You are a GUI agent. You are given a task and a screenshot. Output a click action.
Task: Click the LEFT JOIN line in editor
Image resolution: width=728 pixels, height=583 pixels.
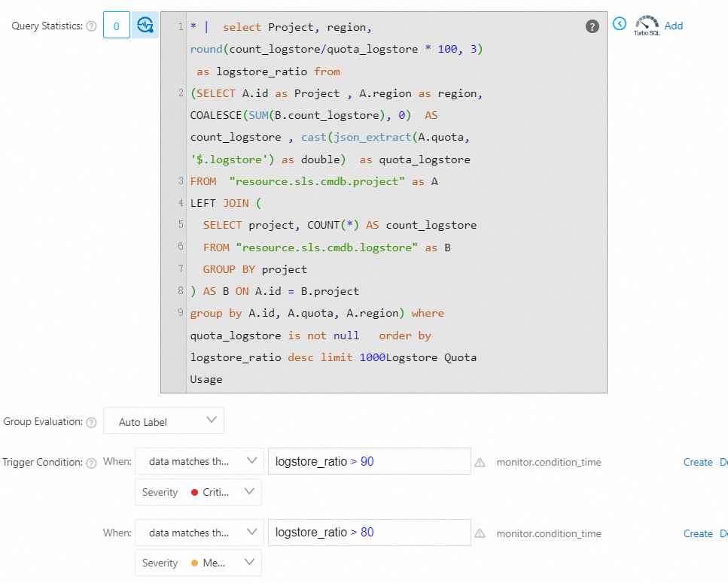pyautogui.click(x=226, y=203)
